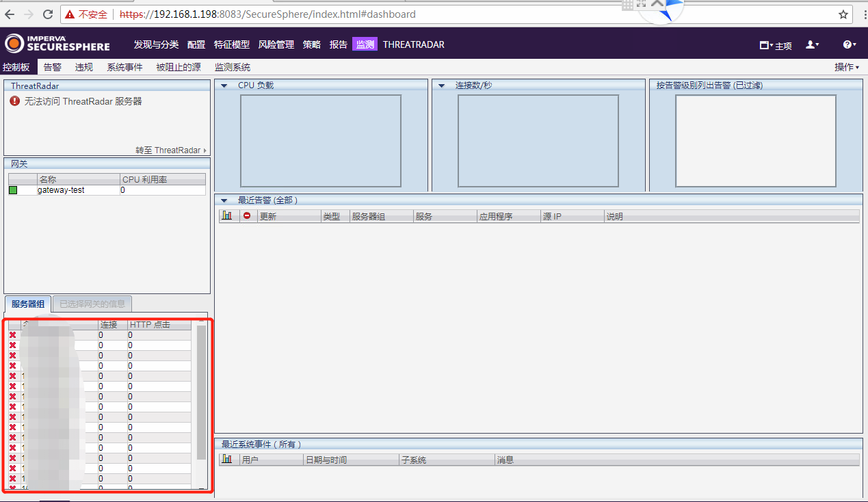The height and width of the screenshot is (502, 868).
Task: Switch to the 系统事件 sub-tab
Action: coord(124,67)
